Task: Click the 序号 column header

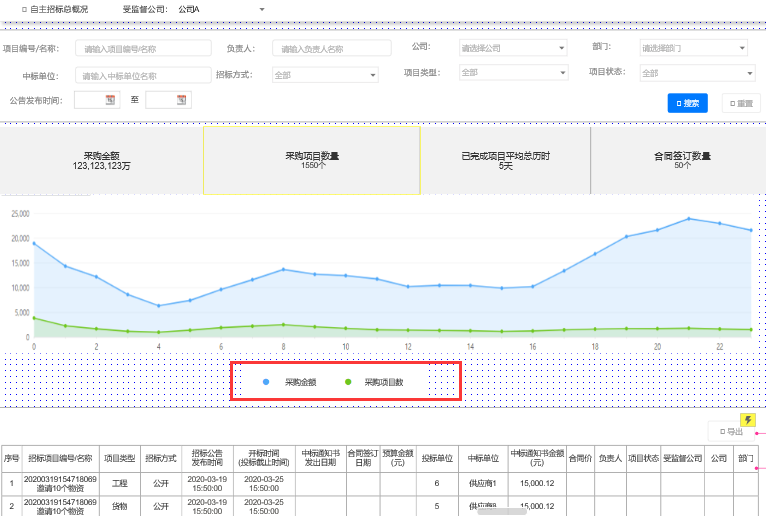Action: click(11, 458)
